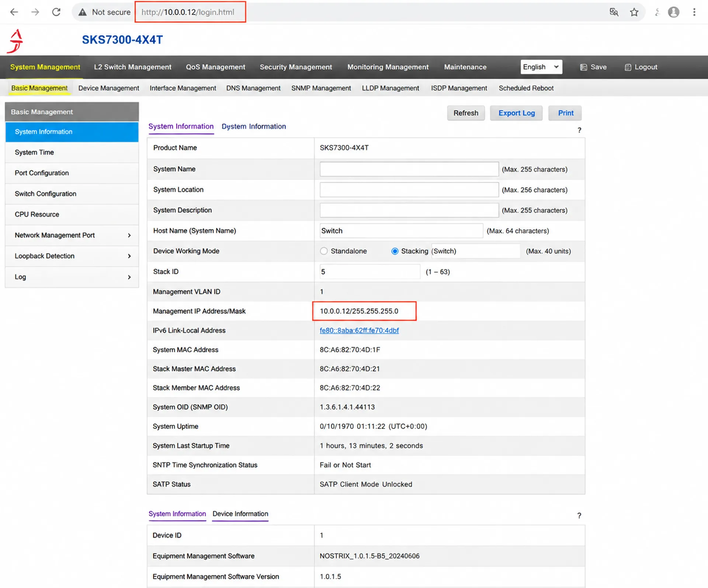Click the Stack ID input field
This screenshot has width=708, height=588.
pyautogui.click(x=370, y=272)
